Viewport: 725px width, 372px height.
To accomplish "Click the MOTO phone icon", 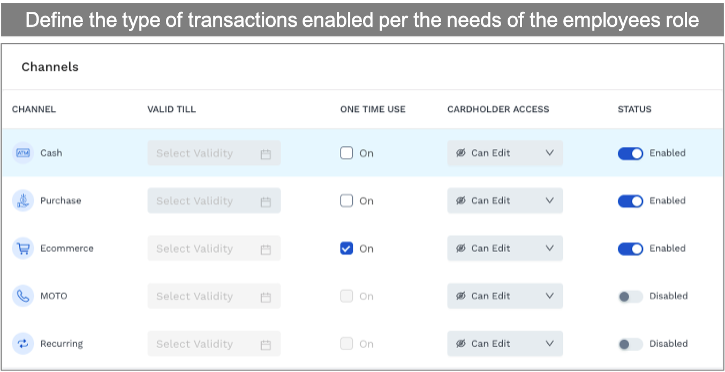I will (23, 296).
